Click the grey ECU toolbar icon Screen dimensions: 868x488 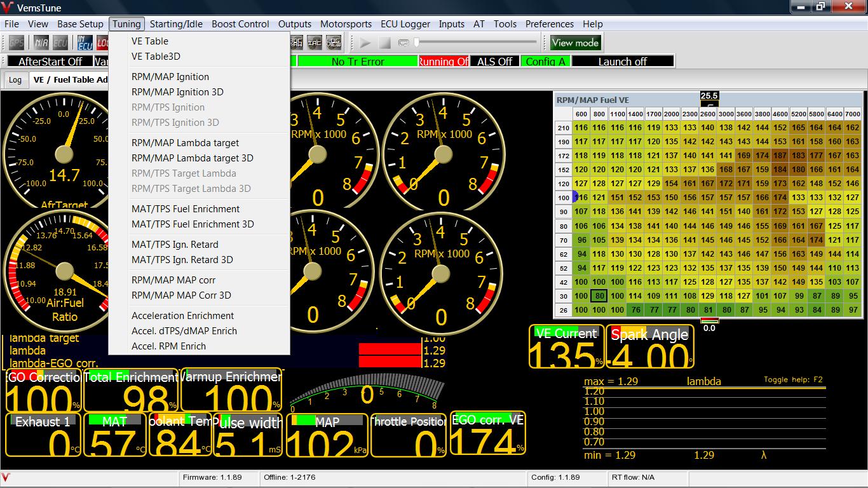[60, 43]
